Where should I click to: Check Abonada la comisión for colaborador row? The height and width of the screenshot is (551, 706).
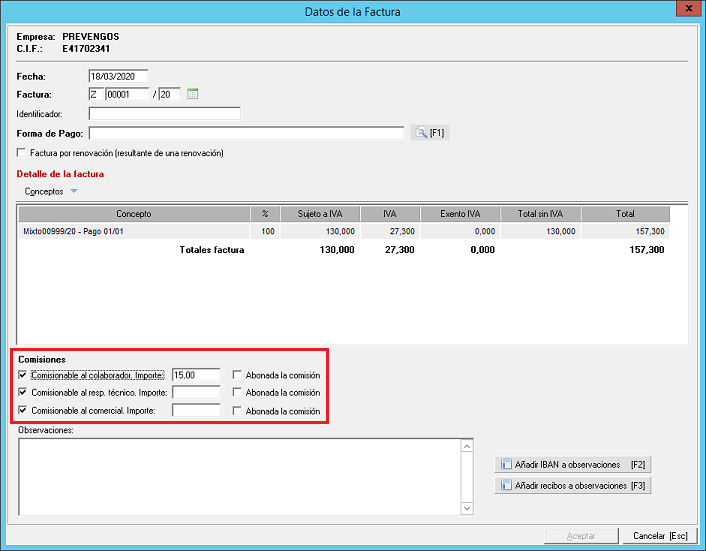pyautogui.click(x=236, y=375)
